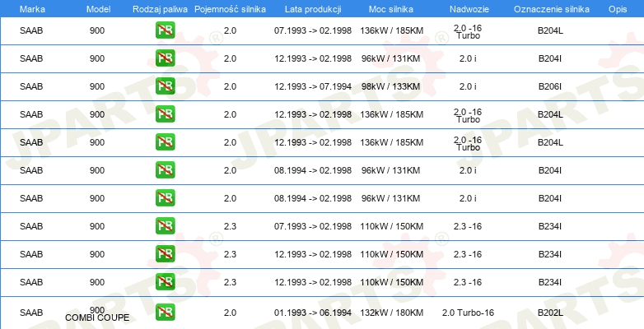Screen dimensions: 644x329
Task: Click fuel icon in the 07.1993 110kW row
Action: 165,226
